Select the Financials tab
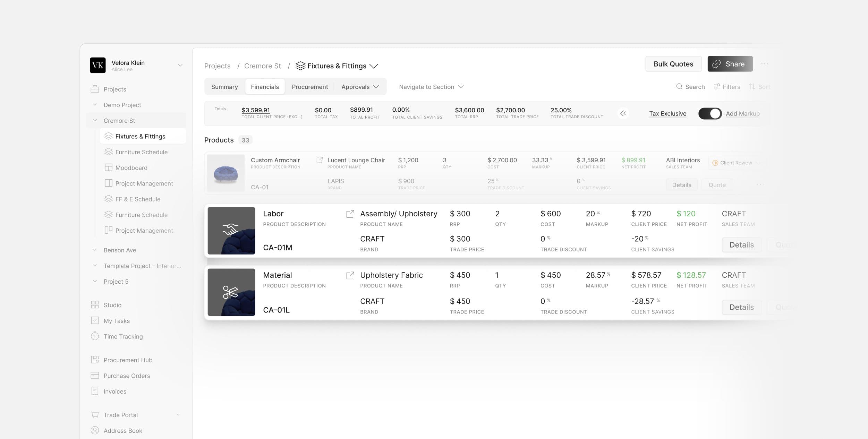868x439 pixels. coord(264,87)
